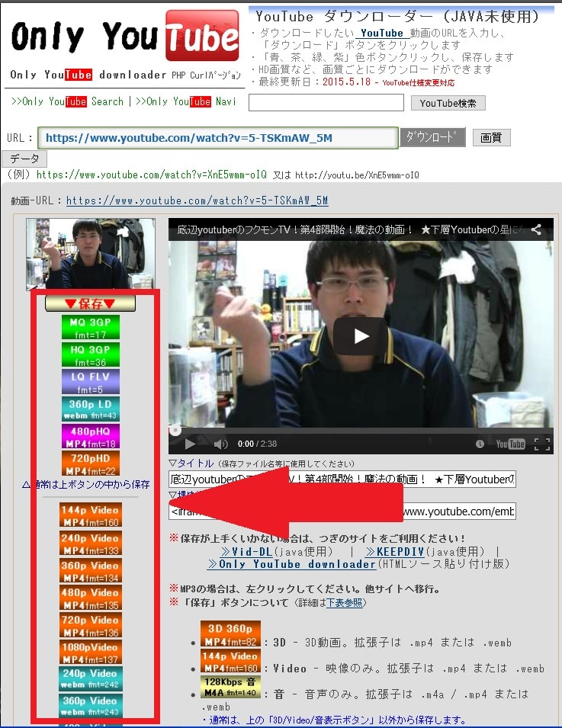Click the 画質 quality button
Viewport: 562px width, 728px height.
491,137
